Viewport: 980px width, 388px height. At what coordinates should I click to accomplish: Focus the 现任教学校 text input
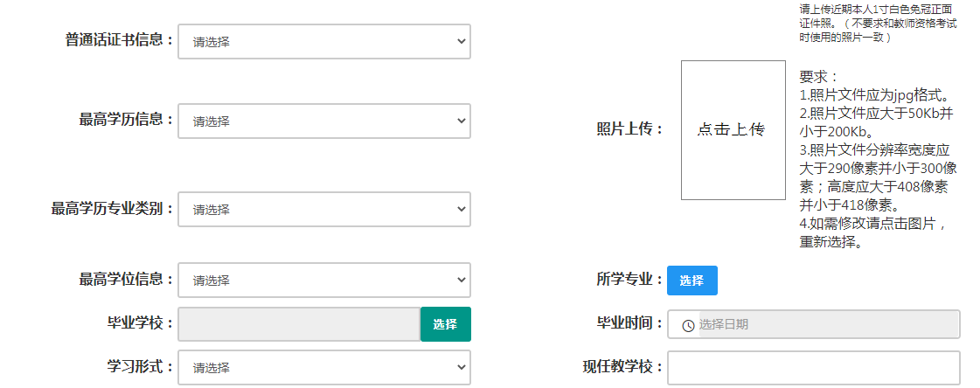[x=814, y=368]
